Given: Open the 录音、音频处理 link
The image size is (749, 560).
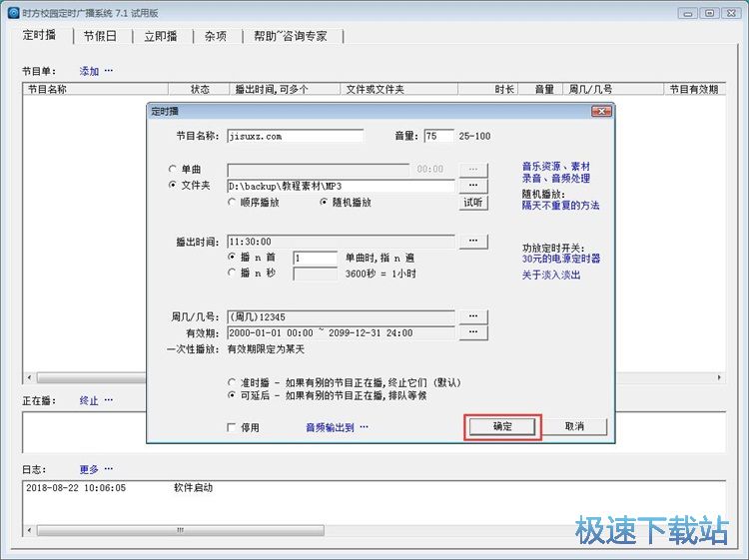Looking at the screenshot, I should [x=556, y=179].
